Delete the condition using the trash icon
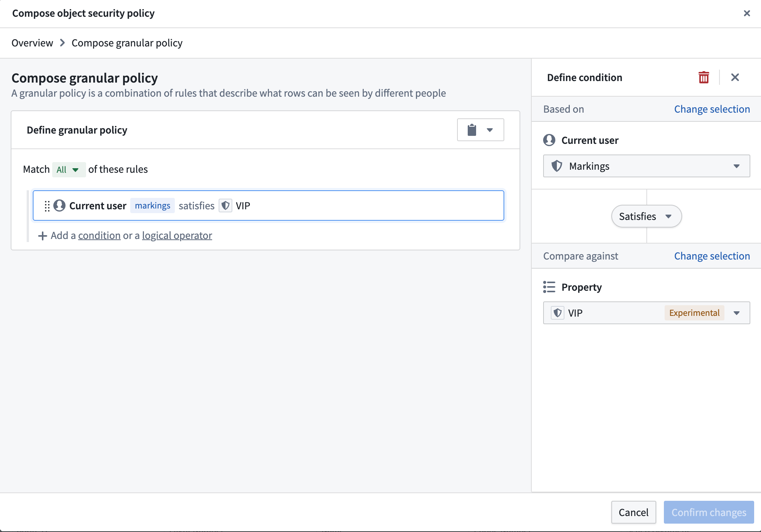The width and height of the screenshot is (761, 532). pos(704,77)
